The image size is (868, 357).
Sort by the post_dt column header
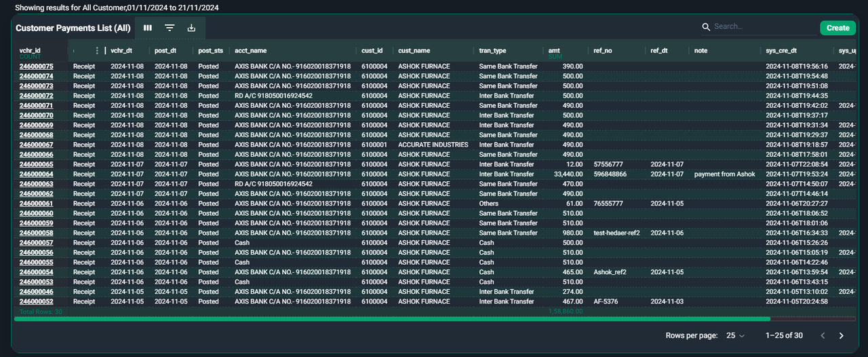(x=165, y=50)
